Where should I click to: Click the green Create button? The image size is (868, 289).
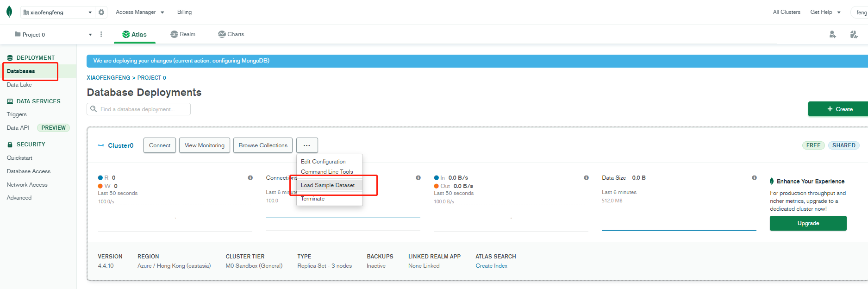coord(838,109)
